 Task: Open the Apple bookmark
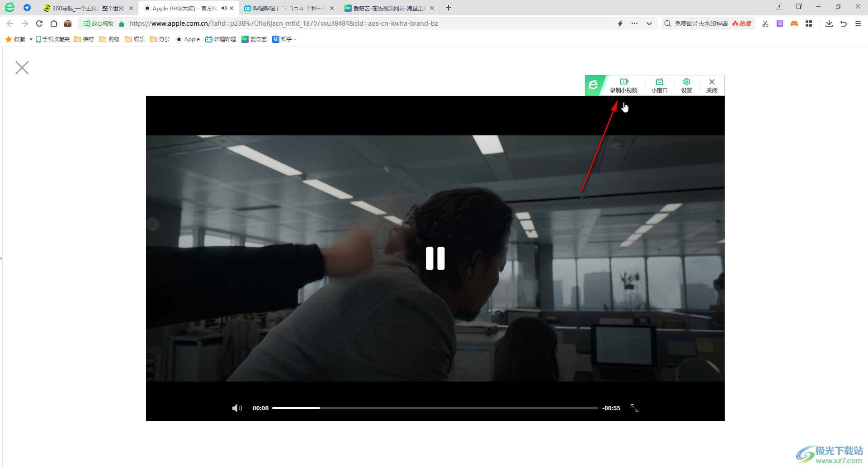pos(188,39)
